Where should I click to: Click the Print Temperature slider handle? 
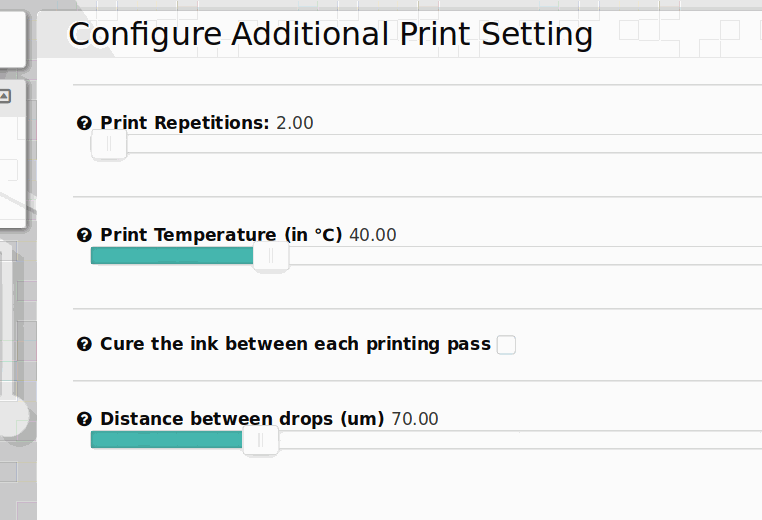pos(271,256)
